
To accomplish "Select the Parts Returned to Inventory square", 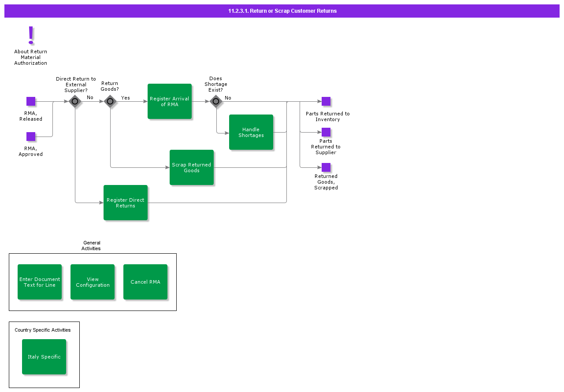I will (x=326, y=101).
